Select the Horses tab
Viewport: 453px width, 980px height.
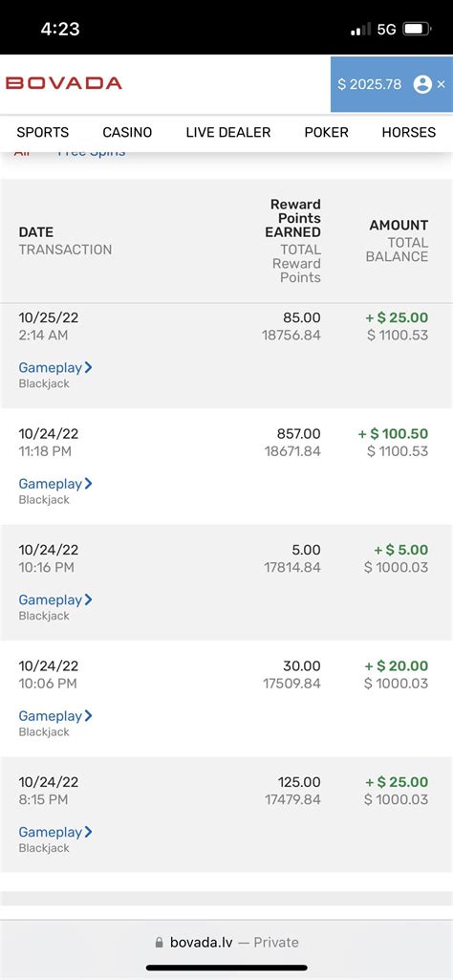409,133
